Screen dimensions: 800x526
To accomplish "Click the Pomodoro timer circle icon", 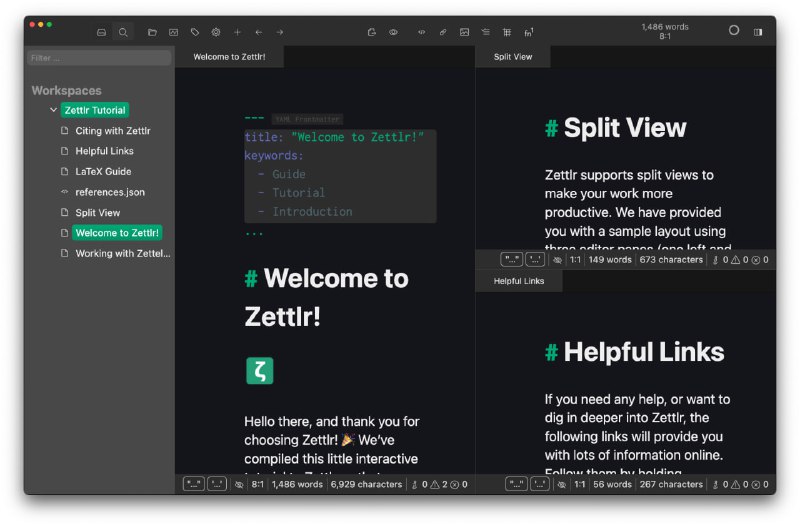I will coord(733,31).
